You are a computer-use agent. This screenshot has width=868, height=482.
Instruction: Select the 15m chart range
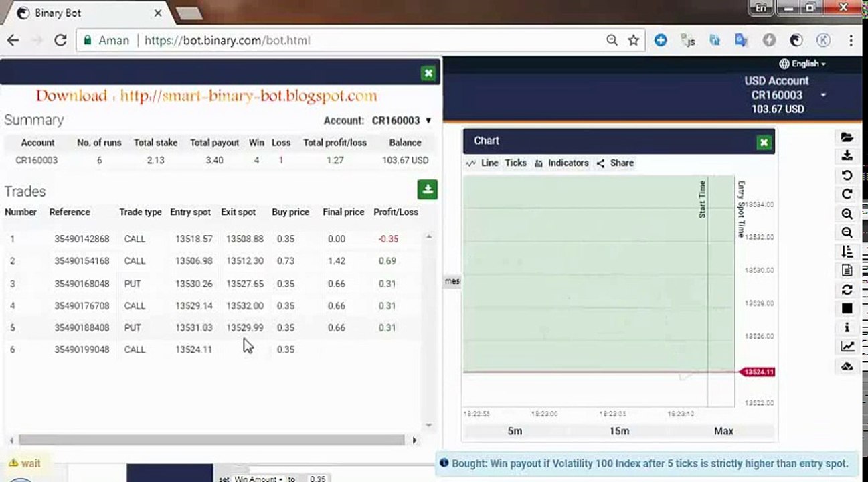[x=620, y=431]
